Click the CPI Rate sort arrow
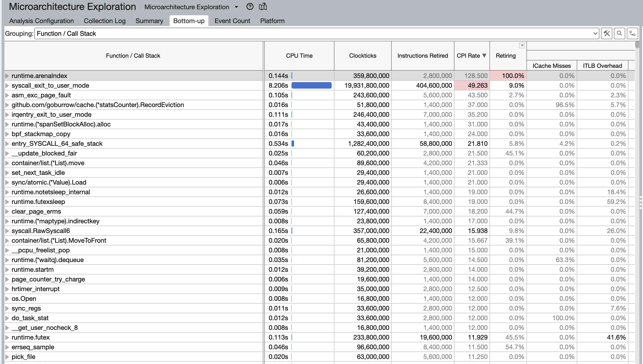643x364 pixels. pyautogui.click(x=484, y=56)
